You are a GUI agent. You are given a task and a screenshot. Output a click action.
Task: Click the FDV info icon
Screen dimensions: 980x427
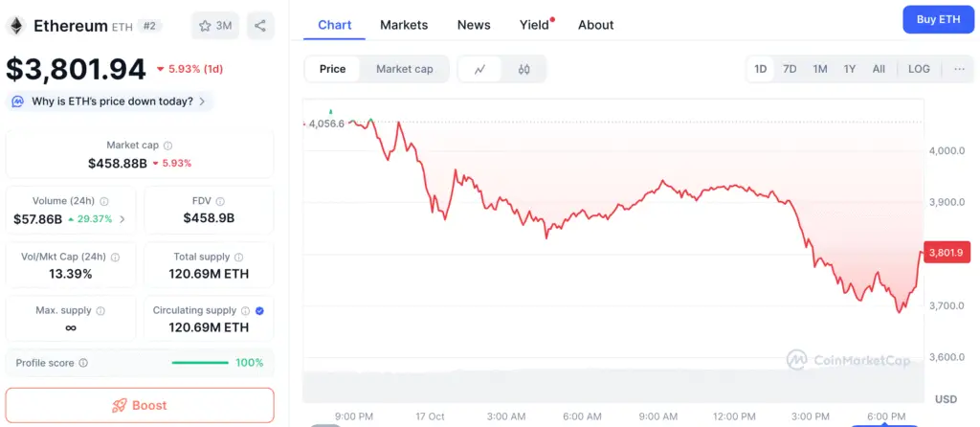(222, 202)
